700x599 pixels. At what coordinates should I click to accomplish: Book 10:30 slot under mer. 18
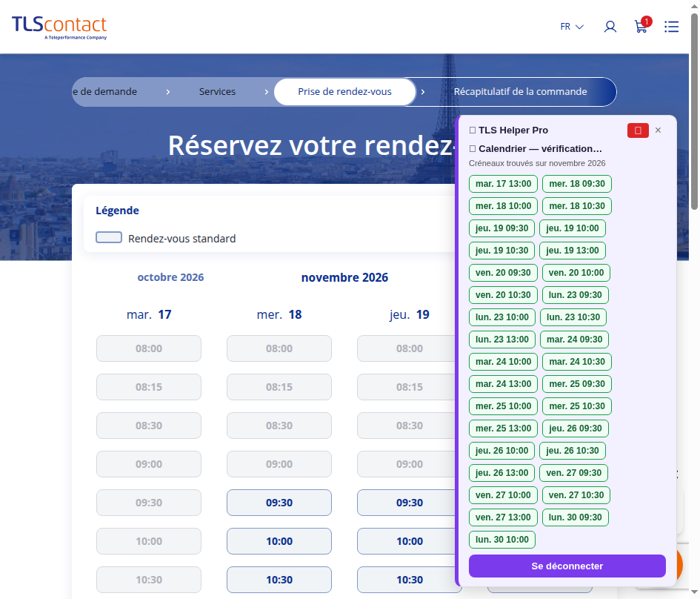279,580
